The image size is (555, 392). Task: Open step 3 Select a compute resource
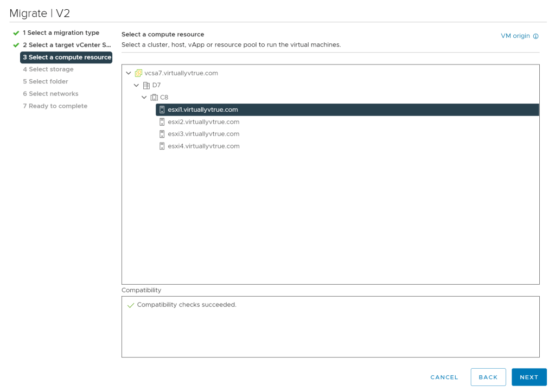[x=66, y=57]
